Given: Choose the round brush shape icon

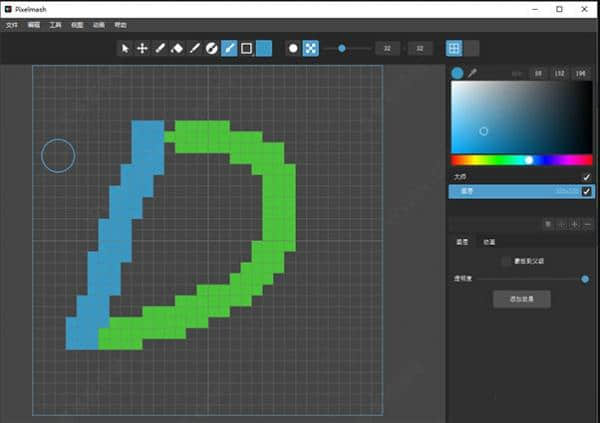Looking at the screenshot, I should tap(293, 48).
